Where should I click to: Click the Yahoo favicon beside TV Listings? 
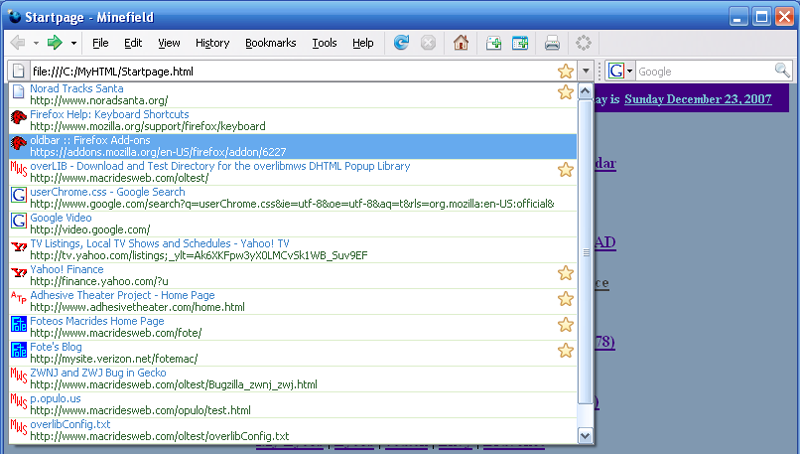[x=19, y=247]
